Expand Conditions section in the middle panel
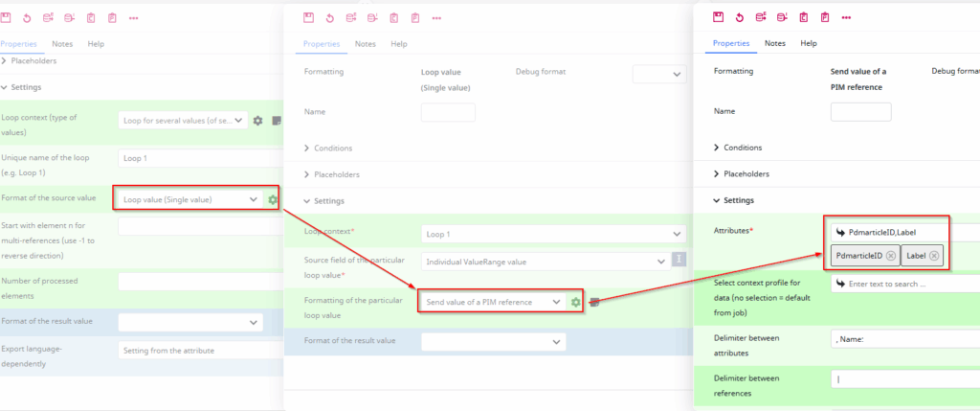 coord(327,148)
